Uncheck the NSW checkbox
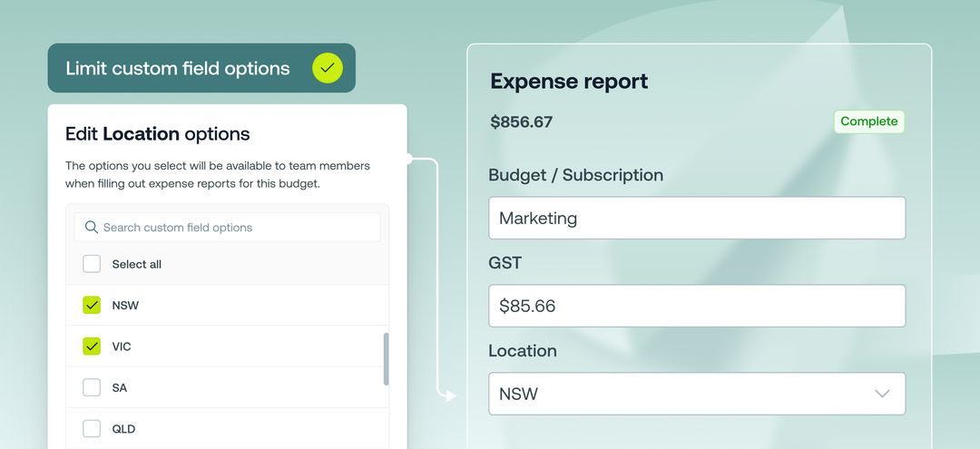 pos(92,306)
